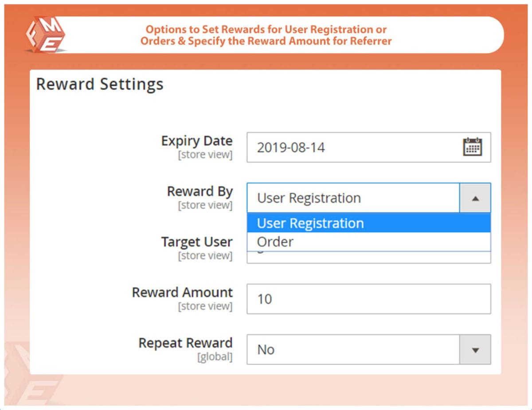Click the FME logo in the banner
The width and height of the screenshot is (532, 410).
(x=45, y=35)
